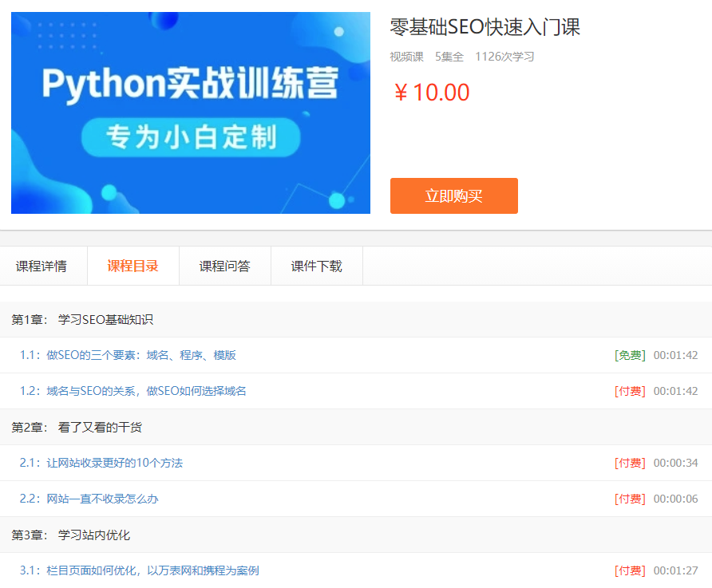Click chapter heading 第3章 学习站内优化
The image size is (712, 588).
coord(70,535)
